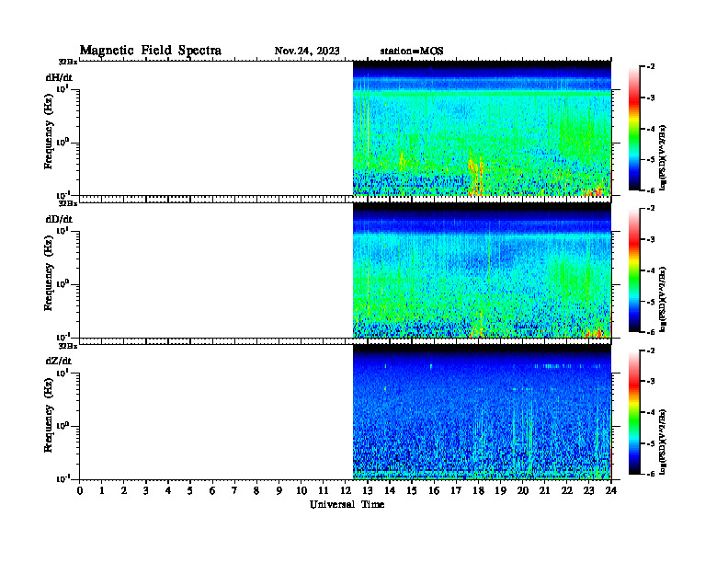The image size is (728, 563).
Task: Click hour tick label "14" on time axis
Action: click(390, 491)
